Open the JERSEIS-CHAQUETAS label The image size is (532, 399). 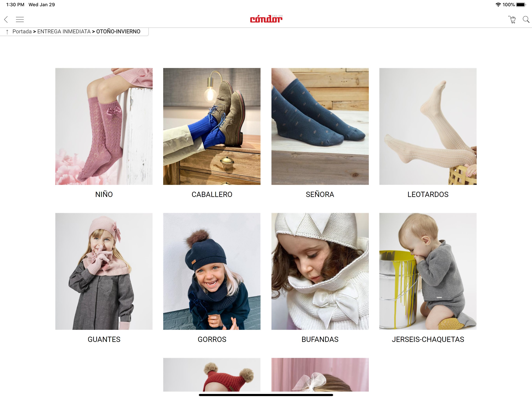tap(428, 339)
